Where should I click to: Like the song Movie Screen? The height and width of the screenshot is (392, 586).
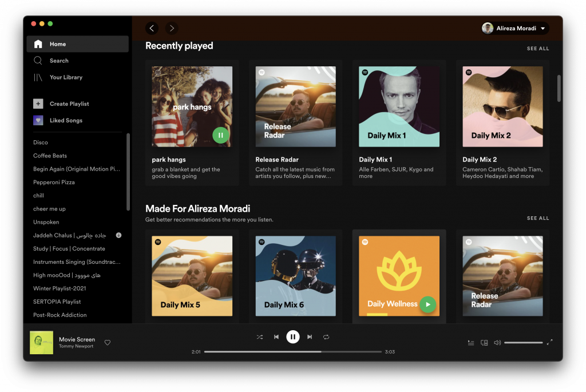pyautogui.click(x=108, y=343)
